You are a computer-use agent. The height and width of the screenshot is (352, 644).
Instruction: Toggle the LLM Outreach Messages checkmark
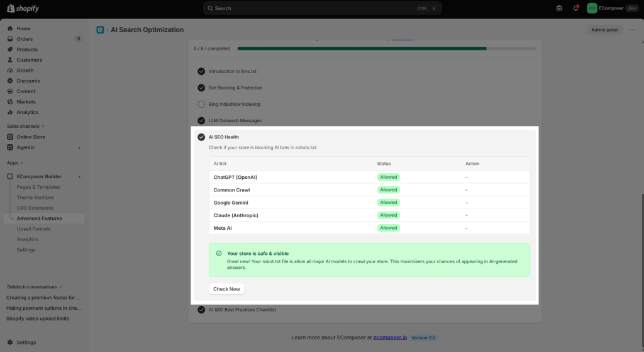click(x=201, y=120)
